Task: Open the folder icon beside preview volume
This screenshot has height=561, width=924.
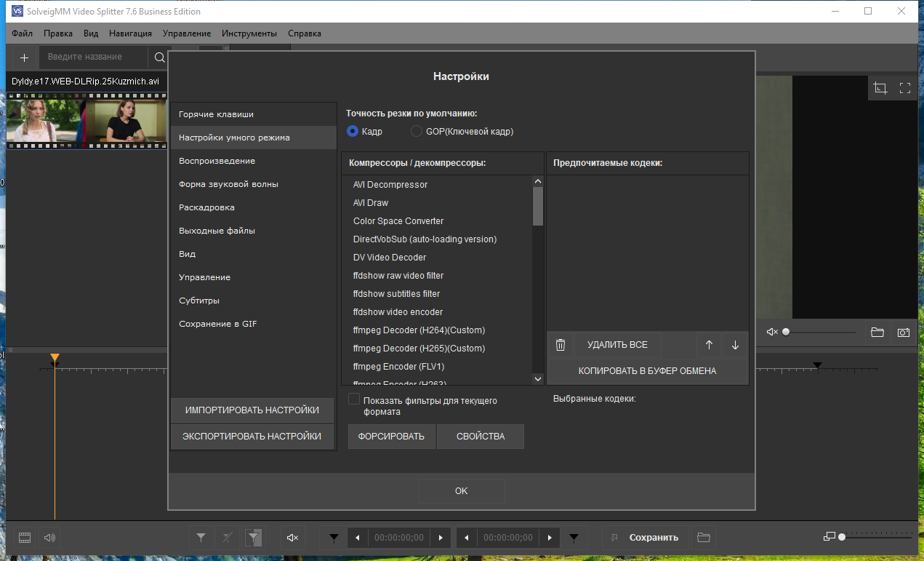Action: [877, 332]
